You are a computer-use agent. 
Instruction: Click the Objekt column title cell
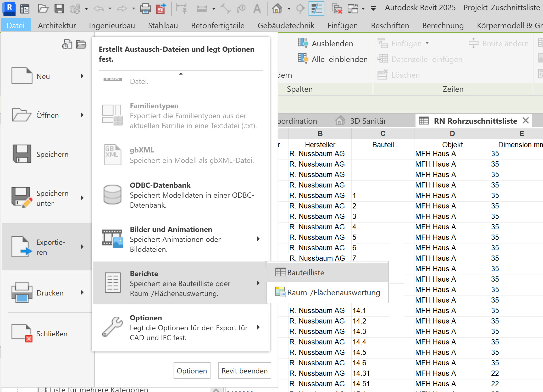pos(452,144)
